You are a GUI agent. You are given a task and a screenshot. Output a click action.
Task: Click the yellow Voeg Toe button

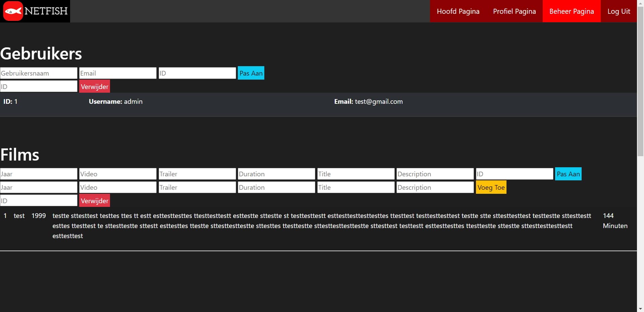(491, 187)
